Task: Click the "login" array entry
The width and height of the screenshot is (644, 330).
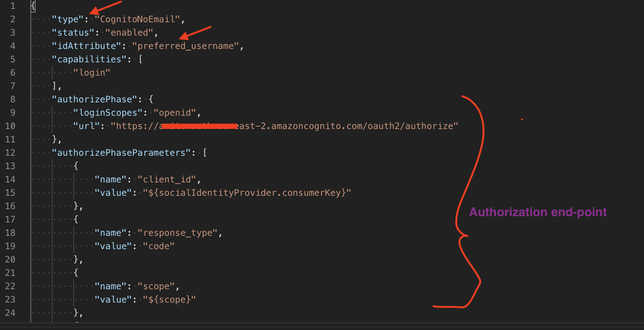Action: (92, 73)
